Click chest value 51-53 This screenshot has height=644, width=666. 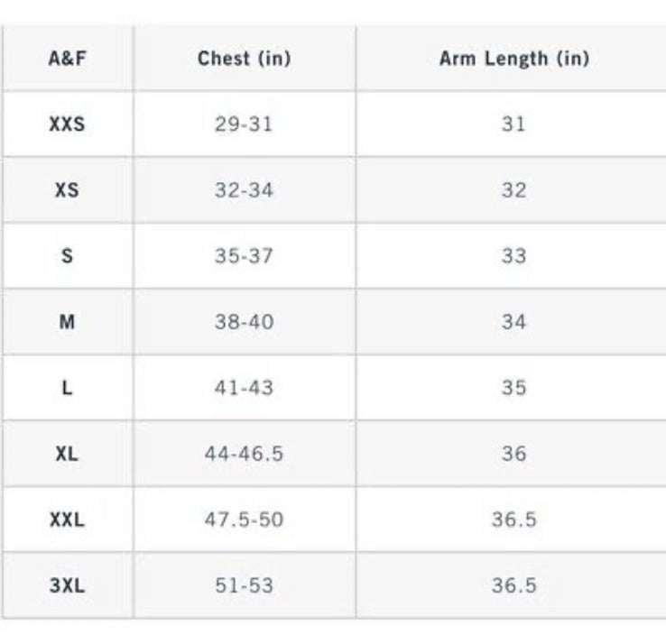pos(245,585)
